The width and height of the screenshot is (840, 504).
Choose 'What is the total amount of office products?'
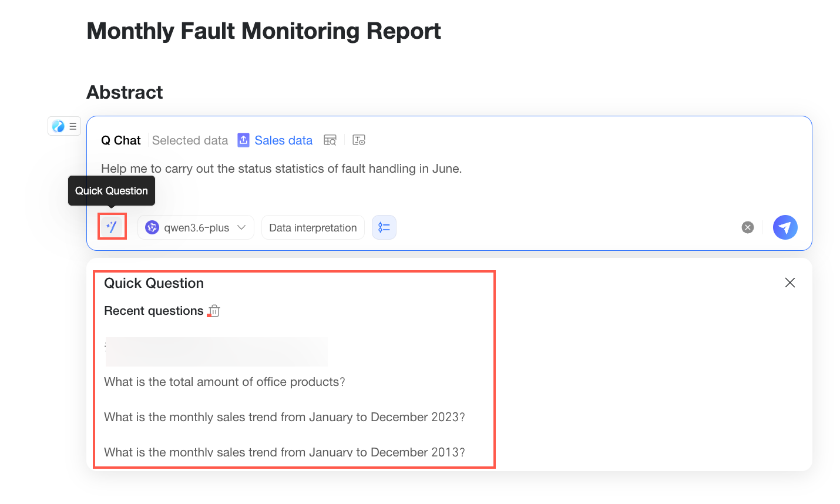pos(224,382)
